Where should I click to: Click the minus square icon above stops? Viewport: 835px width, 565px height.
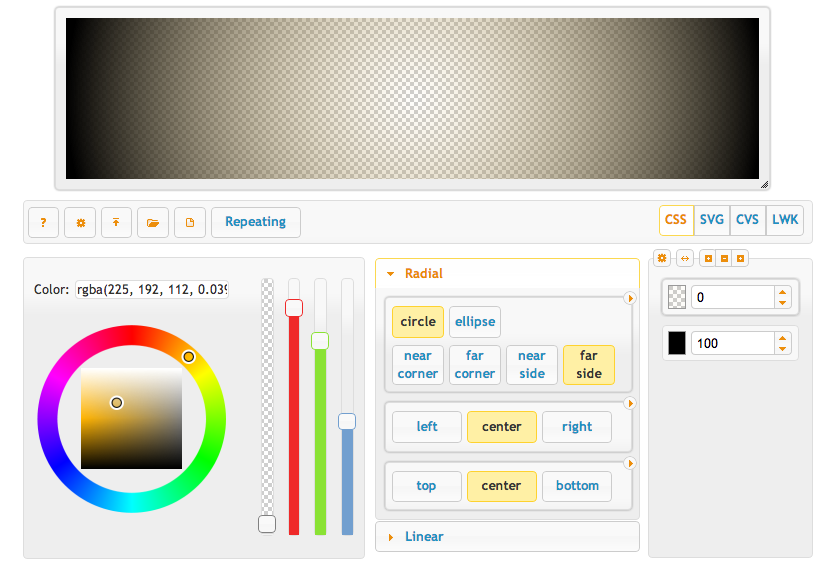pos(724,258)
